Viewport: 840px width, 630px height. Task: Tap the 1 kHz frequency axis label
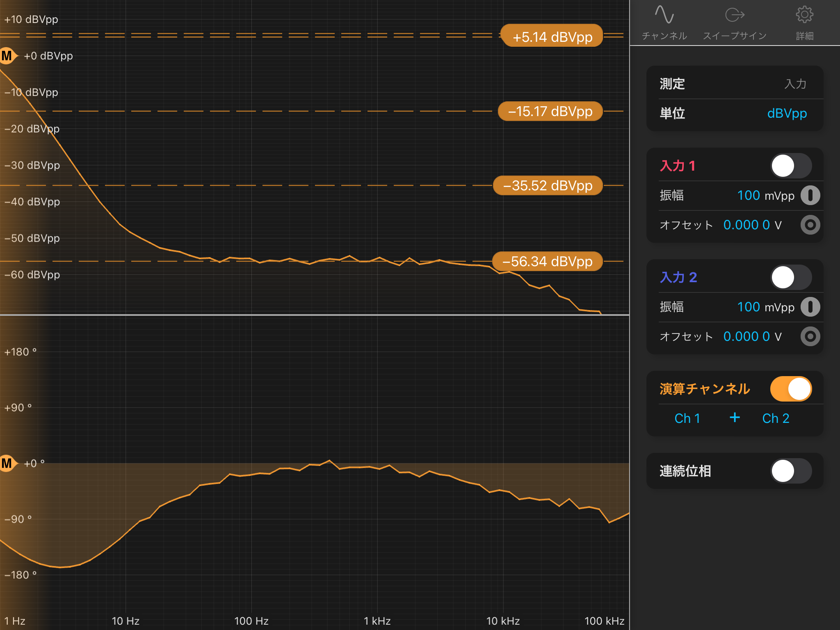click(x=377, y=621)
